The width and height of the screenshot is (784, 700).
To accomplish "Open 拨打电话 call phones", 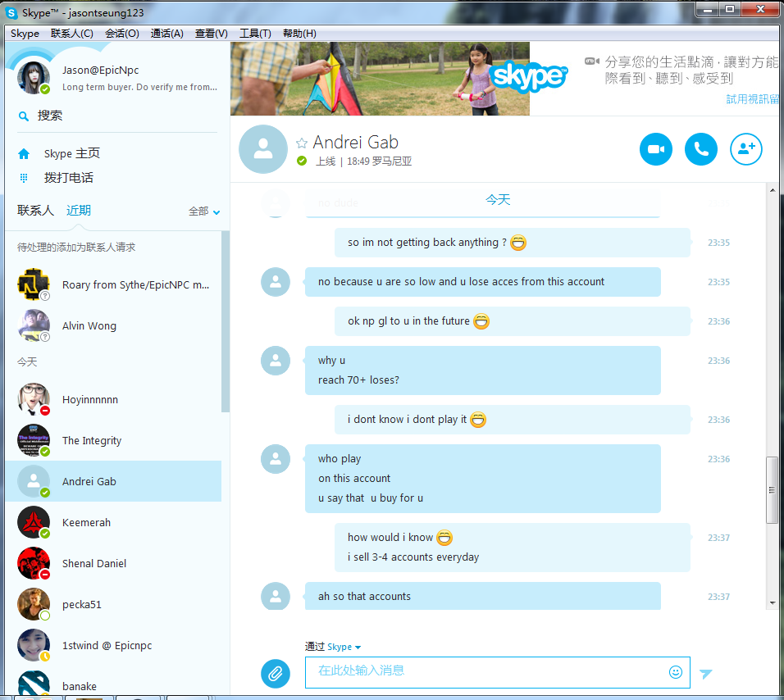I will tap(69, 178).
